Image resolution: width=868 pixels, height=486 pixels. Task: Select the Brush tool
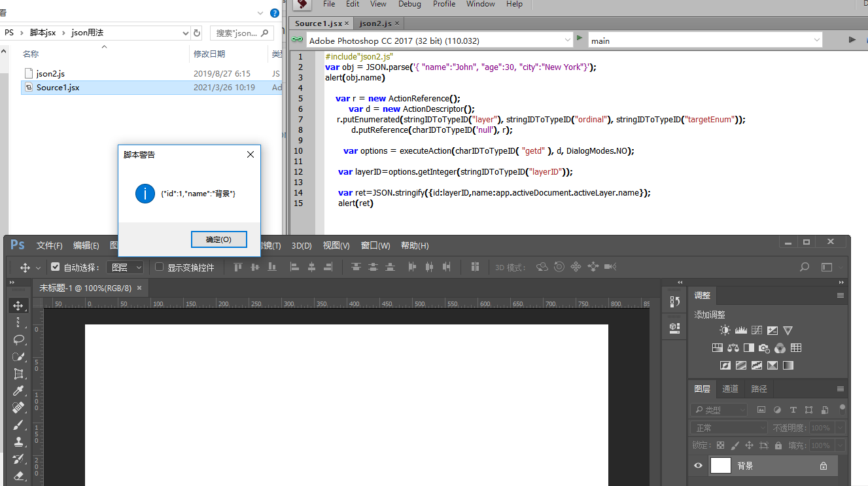coord(18,424)
